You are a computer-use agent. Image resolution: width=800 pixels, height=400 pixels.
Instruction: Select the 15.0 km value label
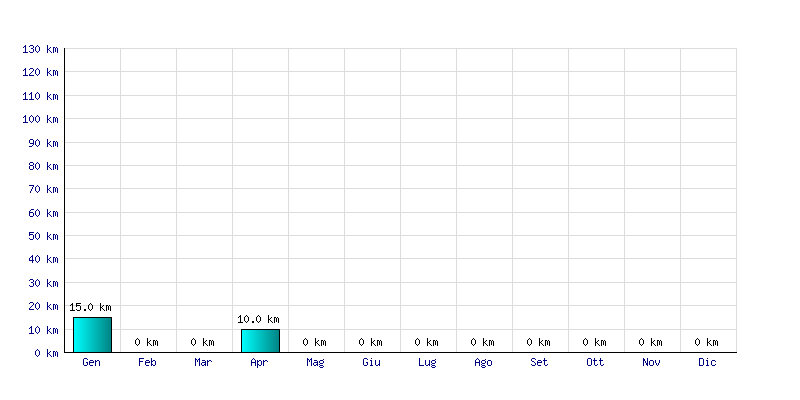tap(90, 307)
